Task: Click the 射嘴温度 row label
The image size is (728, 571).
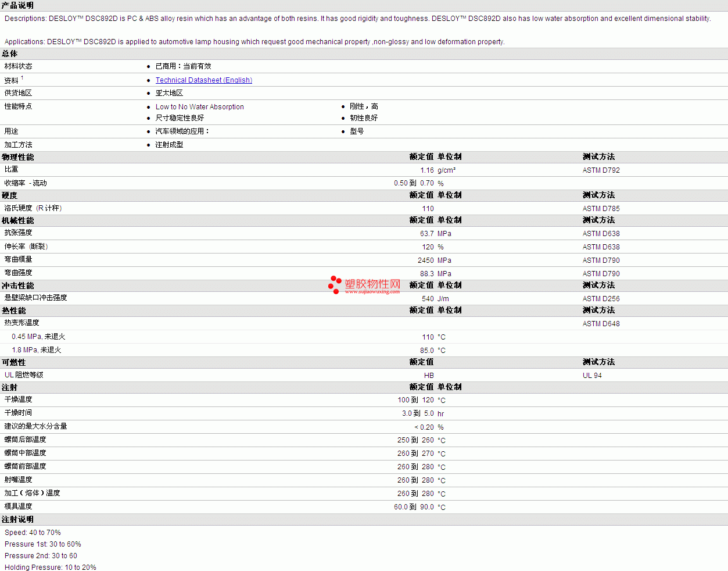Action: point(19,480)
